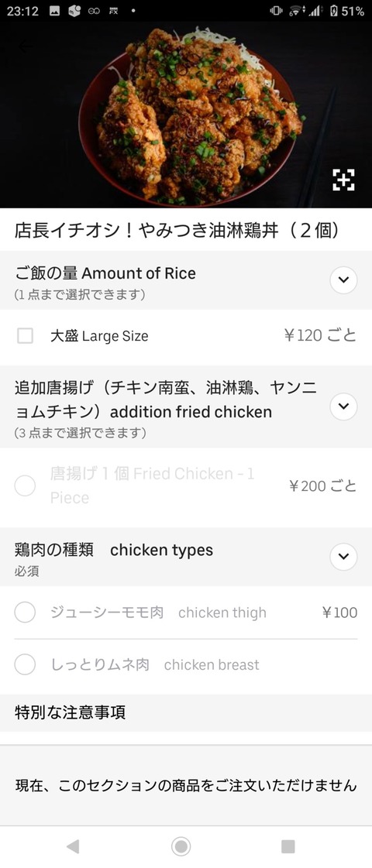The width and height of the screenshot is (372, 868).
Task: Collapse the 鶏肉の種類 chicken types section
Action: [344, 556]
